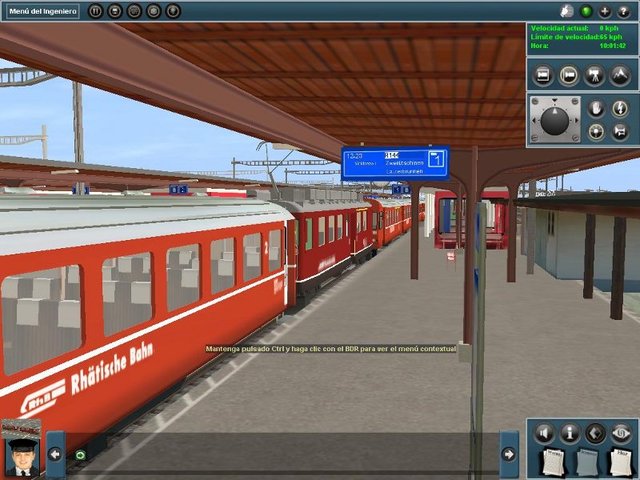The image size is (640, 480).
Task: Toggle the pantograph lightning bolt button
Action: [620, 109]
